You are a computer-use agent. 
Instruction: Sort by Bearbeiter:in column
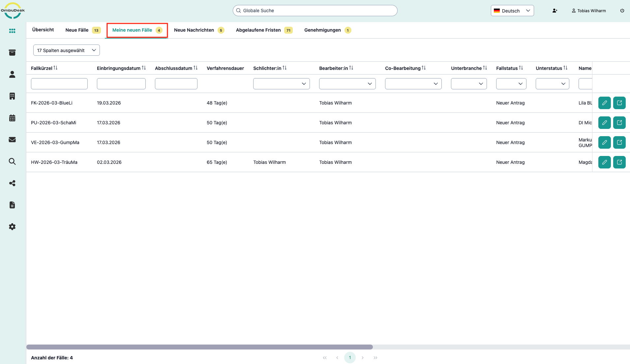coord(351,68)
